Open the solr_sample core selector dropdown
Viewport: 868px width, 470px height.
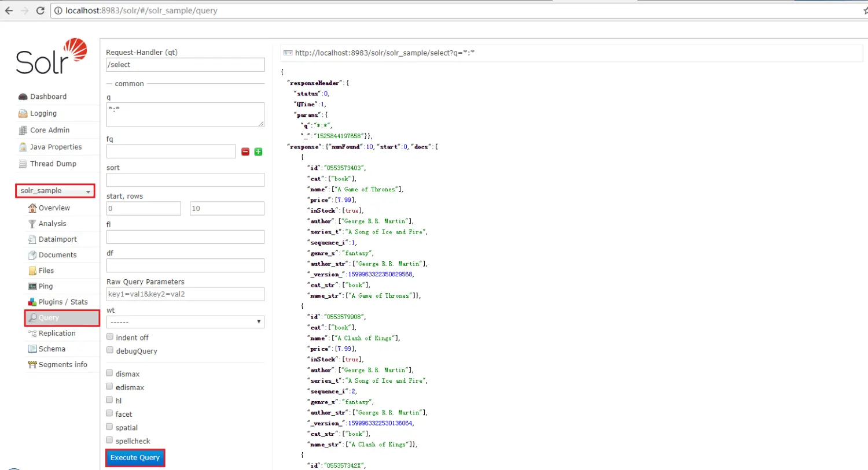55,191
